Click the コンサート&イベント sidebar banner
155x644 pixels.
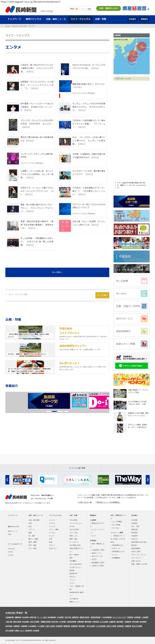(132, 243)
